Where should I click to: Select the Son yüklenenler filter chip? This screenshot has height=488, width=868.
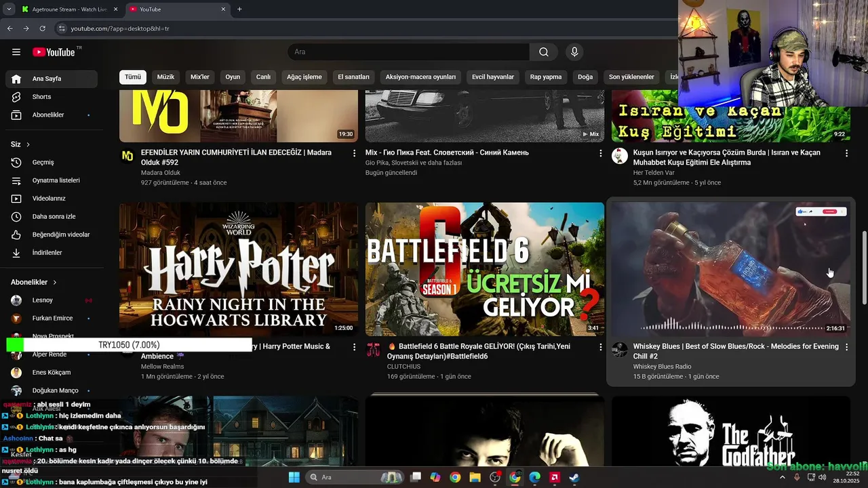pyautogui.click(x=631, y=77)
